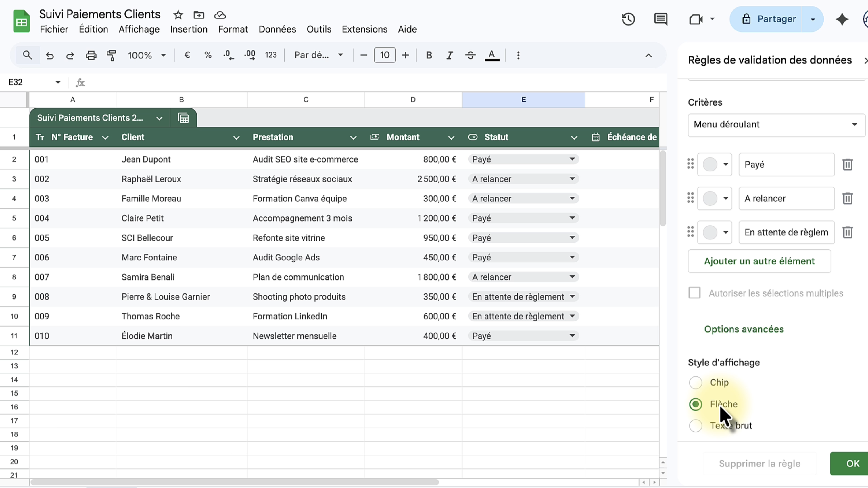Select the 'Texte brut' display style

coord(696,426)
